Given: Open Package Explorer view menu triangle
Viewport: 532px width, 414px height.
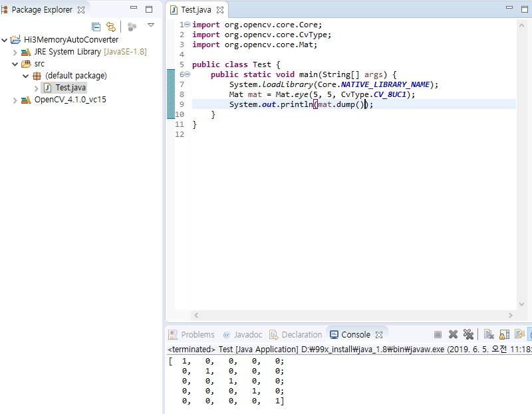Looking at the screenshot, I should pos(151,25).
